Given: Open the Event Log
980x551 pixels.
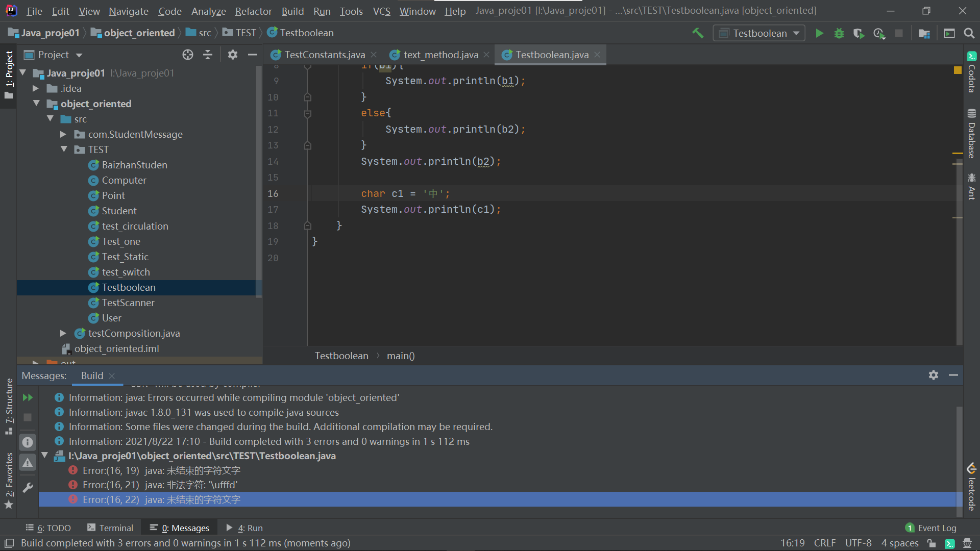Looking at the screenshot, I should click(x=931, y=528).
